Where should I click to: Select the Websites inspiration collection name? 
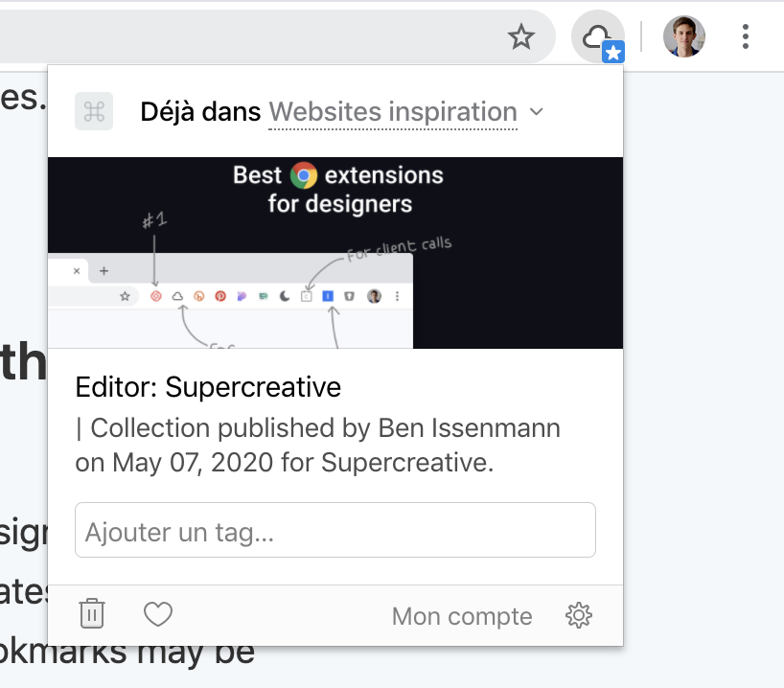pyautogui.click(x=393, y=111)
